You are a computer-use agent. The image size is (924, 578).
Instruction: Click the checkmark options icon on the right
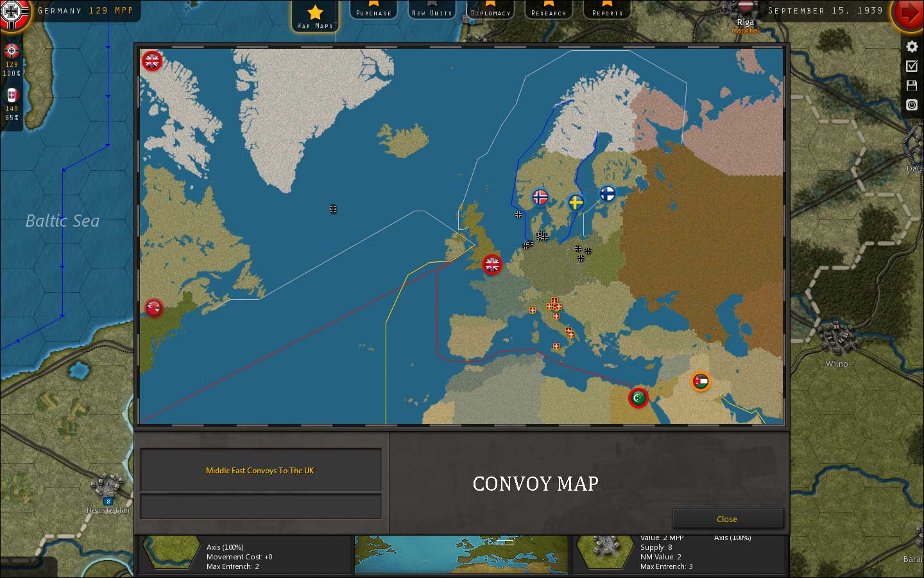pos(912,66)
